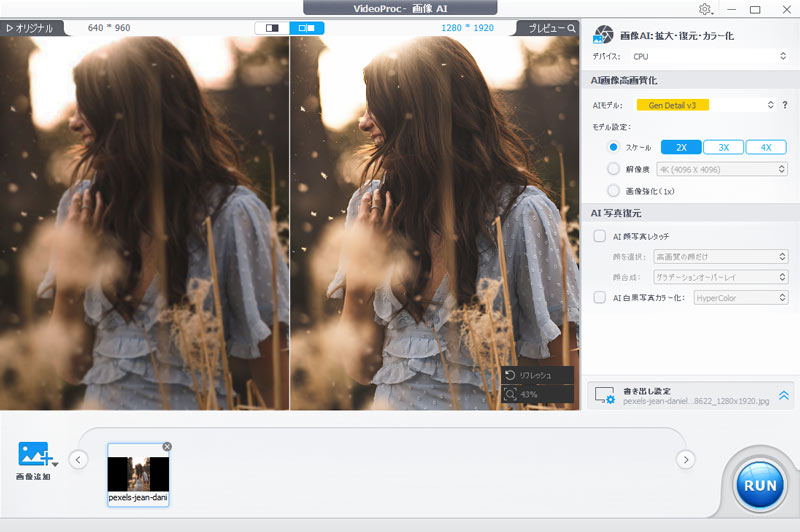Image resolution: width=800 pixels, height=532 pixels.
Task: Enable AI 白黒写真カラー化 checkbox
Action: point(599,297)
